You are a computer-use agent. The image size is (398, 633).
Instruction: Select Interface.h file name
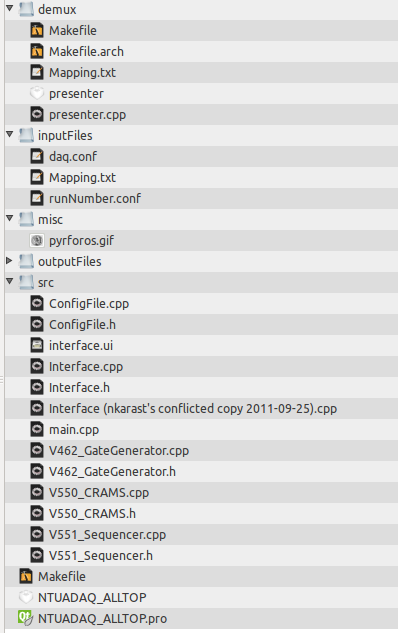tap(79, 387)
